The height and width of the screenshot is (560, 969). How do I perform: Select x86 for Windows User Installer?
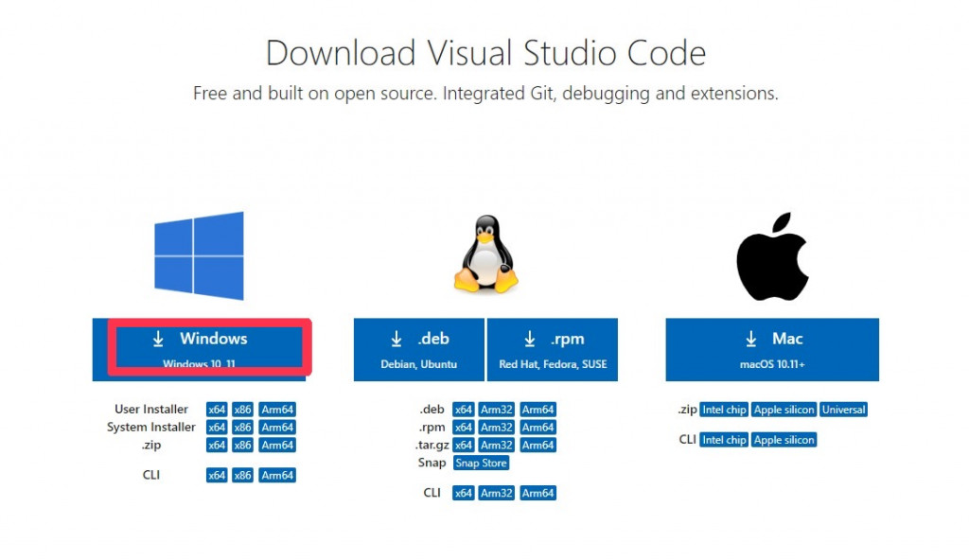click(243, 410)
